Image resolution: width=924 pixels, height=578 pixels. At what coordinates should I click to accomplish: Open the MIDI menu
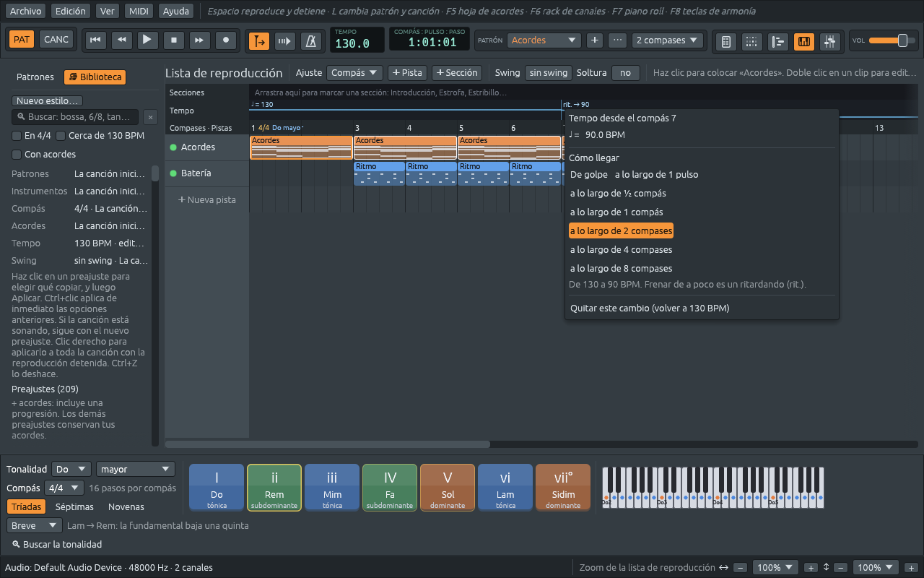tap(138, 12)
